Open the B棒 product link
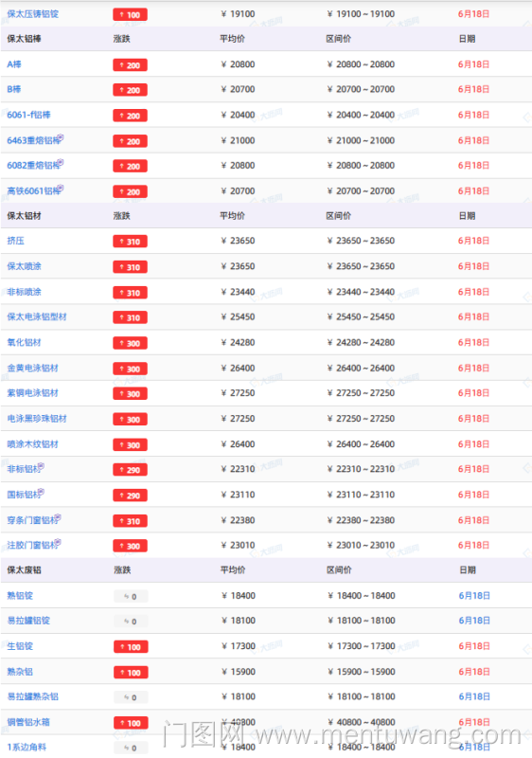Screen dimensions: 532x758 point(14,89)
